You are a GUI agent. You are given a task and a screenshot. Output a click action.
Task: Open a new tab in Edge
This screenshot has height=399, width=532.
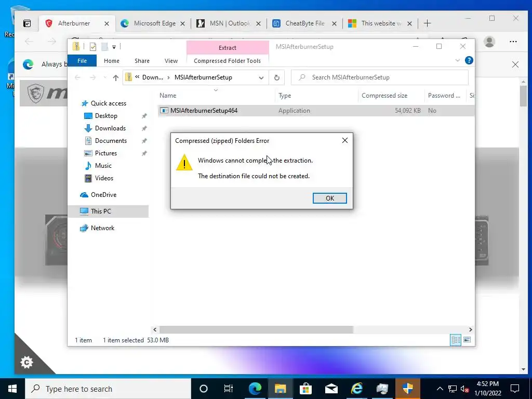[x=427, y=23]
